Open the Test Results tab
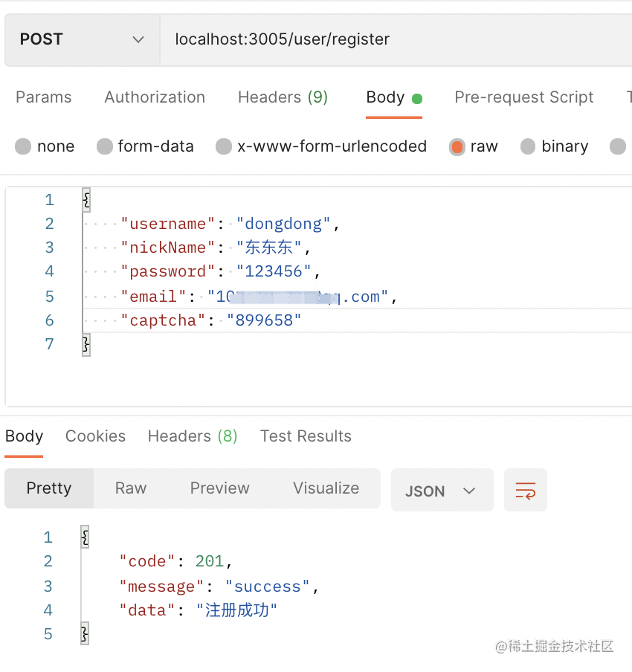 (x=306, y=436)
